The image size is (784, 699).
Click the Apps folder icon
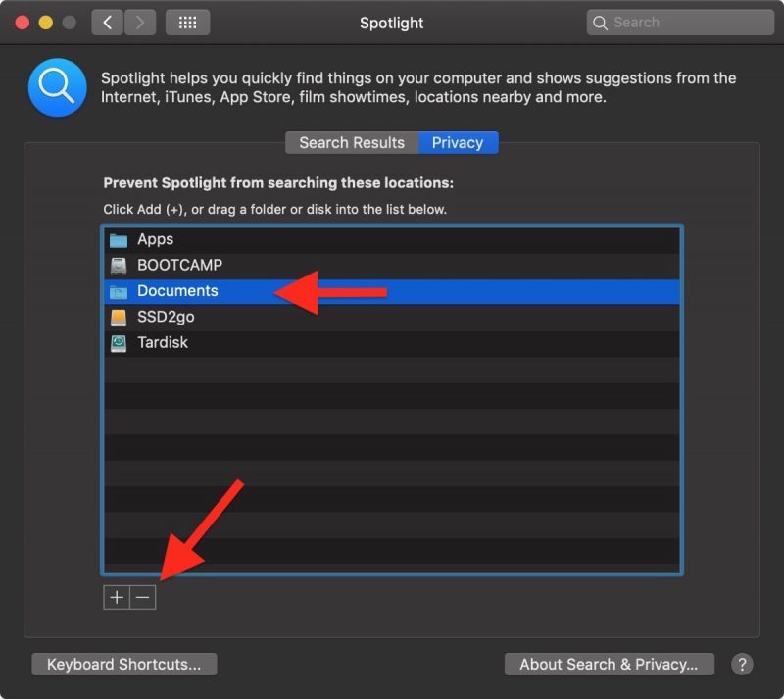tap(119, 240)
